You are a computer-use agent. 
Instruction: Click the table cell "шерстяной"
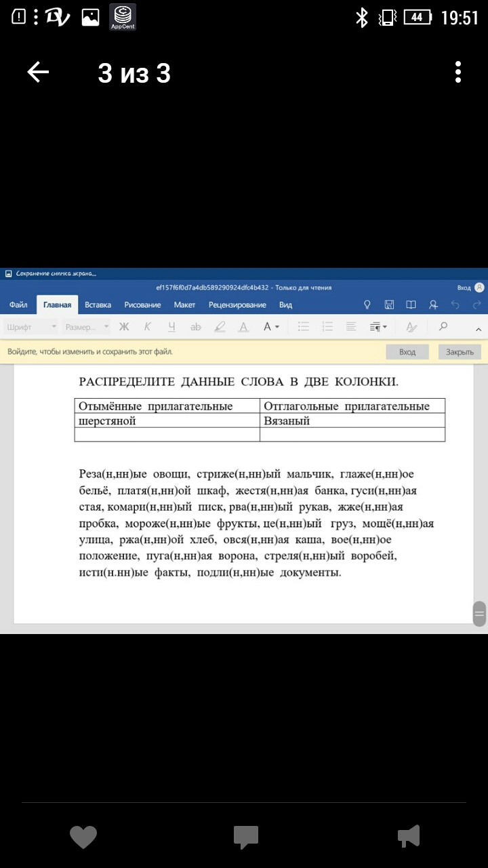tap(167, 420)
